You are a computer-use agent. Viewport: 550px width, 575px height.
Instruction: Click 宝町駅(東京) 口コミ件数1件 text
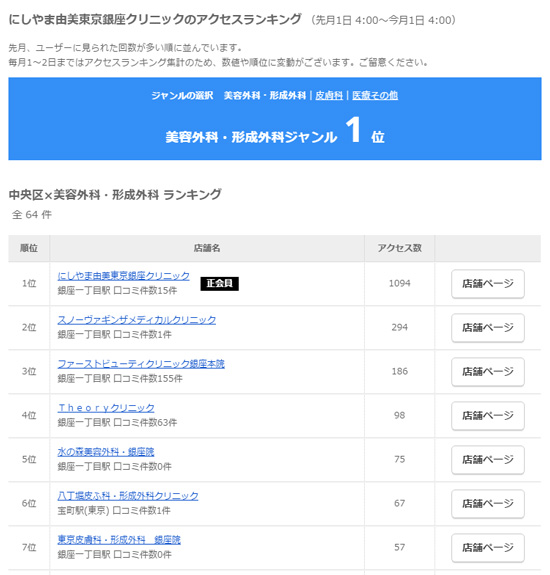pos(114,510)
